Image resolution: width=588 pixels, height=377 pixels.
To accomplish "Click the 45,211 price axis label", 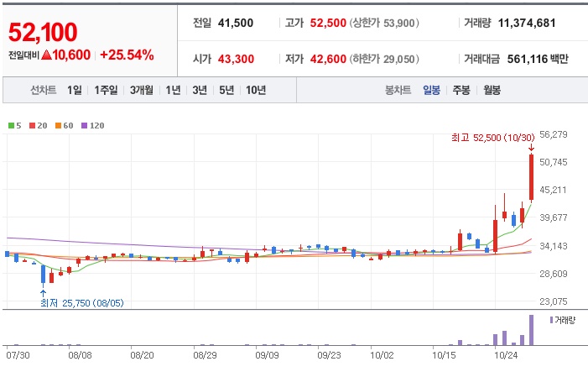I will pyautogui.click(x=553, y=190).
